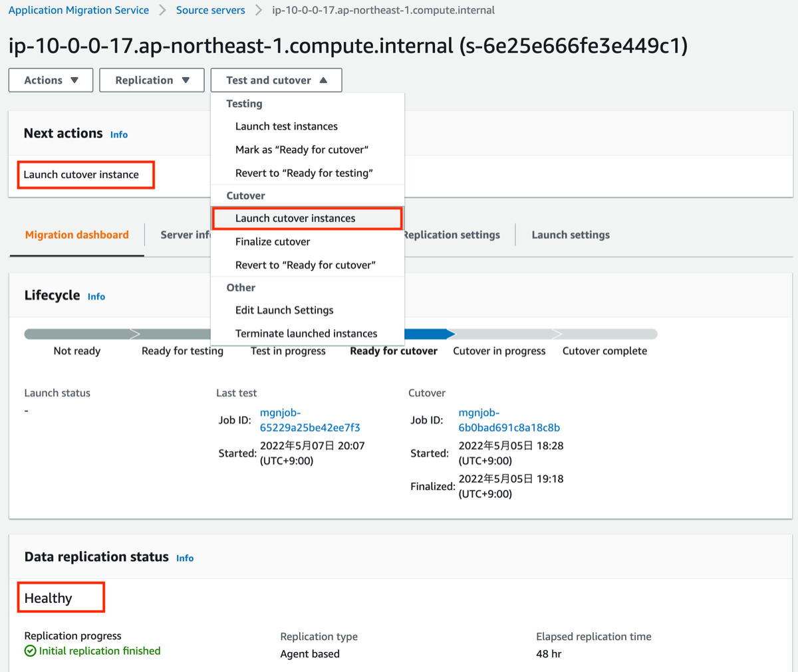Screen dimensions: 798x672
Task: Switch to Server info tab
Action: (x=185, y=235)
